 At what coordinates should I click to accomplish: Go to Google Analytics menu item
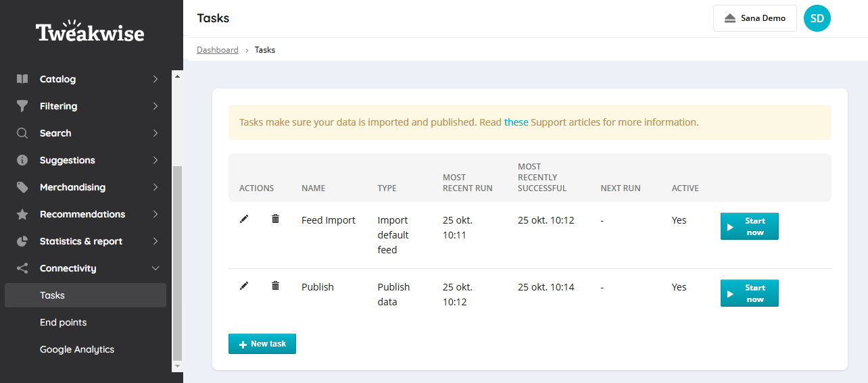pyautogui.click(x=77, y=349)
